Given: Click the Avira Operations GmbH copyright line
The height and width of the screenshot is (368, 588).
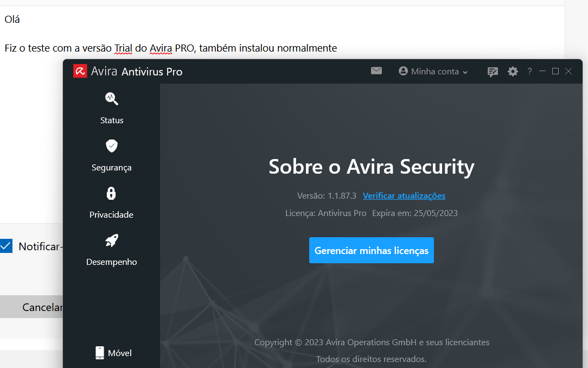Looking at the screenshot, I should (372, 342).
